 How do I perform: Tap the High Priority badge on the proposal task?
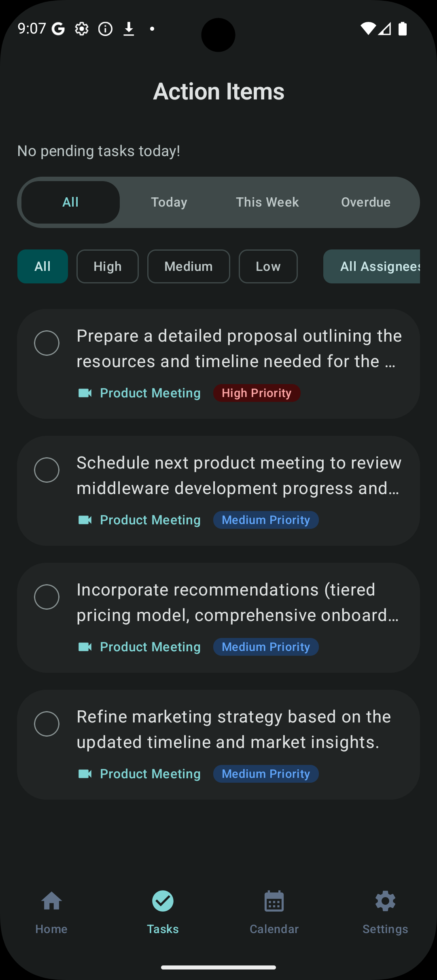(x=257, y=393)
